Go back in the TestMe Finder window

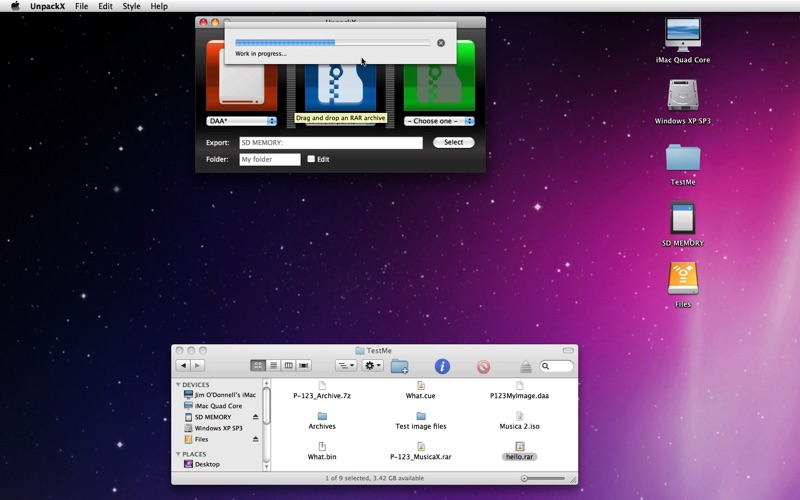tap(183, 365)
